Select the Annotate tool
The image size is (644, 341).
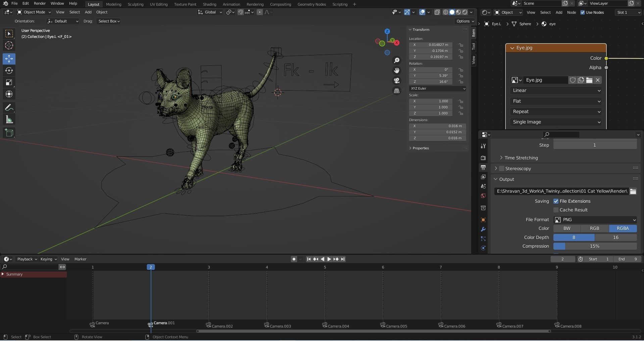[9, 108]
